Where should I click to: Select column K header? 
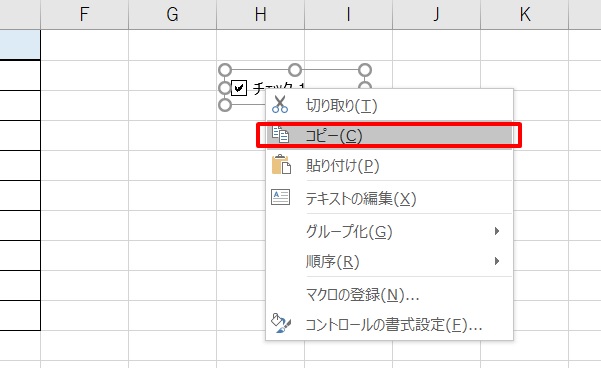[x=525, y=15]
